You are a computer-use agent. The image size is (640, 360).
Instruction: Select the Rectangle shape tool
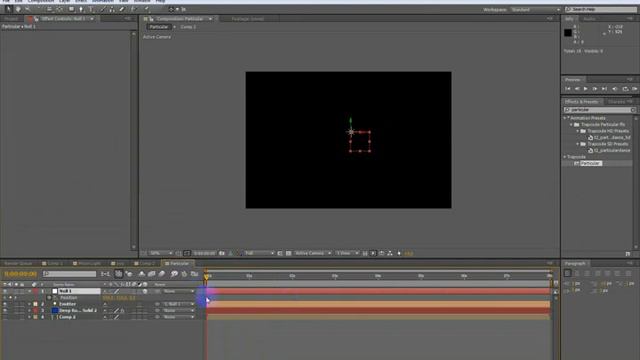[x=71, y=9]
